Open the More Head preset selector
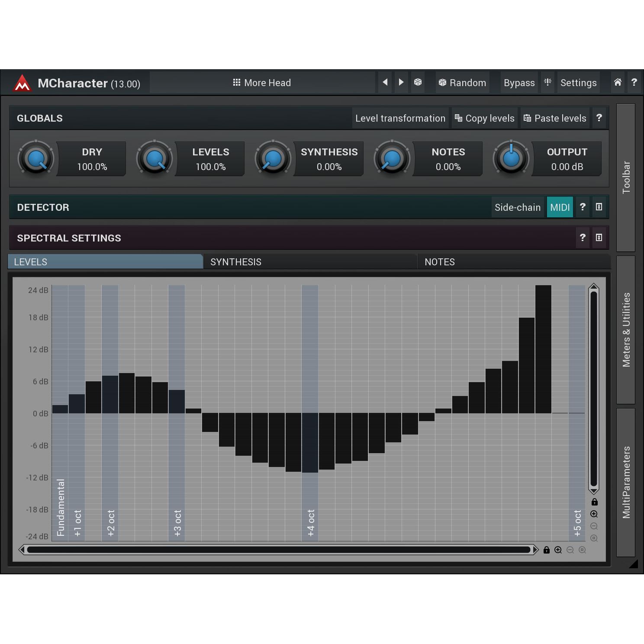 point(262,83)
